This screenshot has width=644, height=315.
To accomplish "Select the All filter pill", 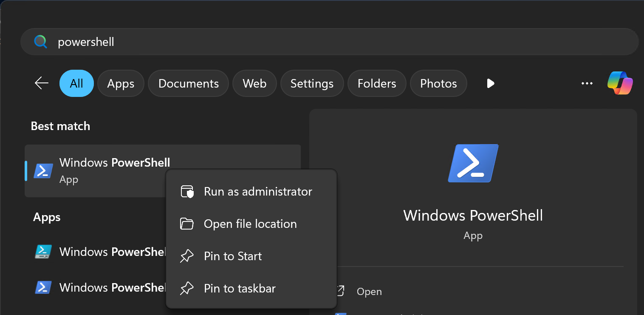I will coord(76,83).
